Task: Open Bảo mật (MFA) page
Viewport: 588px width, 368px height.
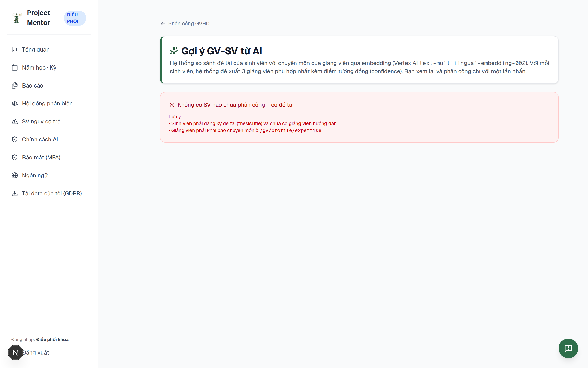Action: pyautogui.click(x=49, y=158)
